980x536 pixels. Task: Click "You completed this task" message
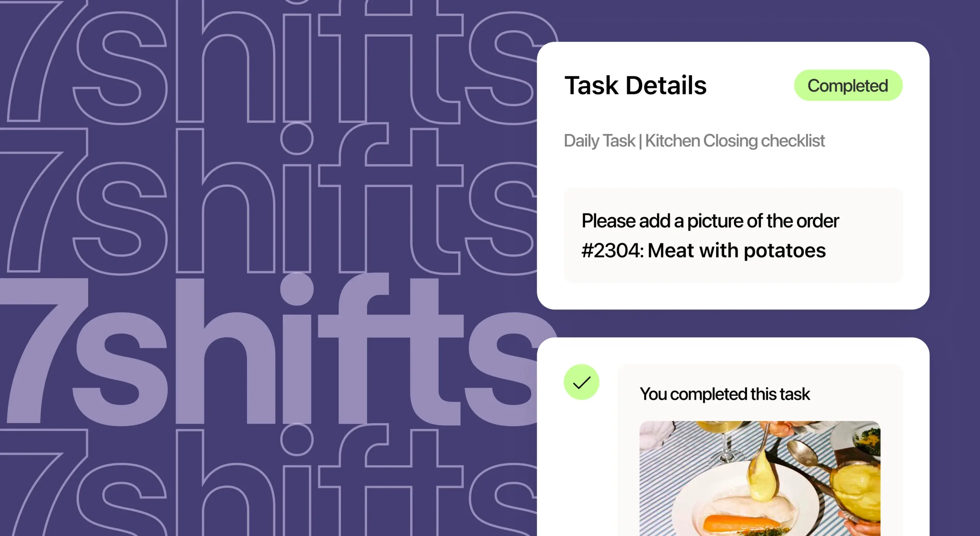tap(725, 394)
